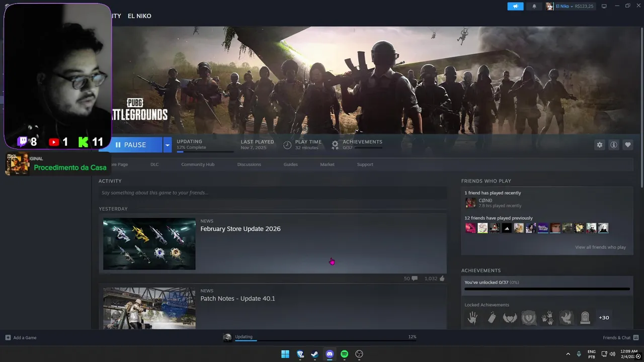This screenshot has height=362, width=644.
Task: Click the thumbs-up icon on February Store Update
Action: pyautogui.click(x=442, y=278)
